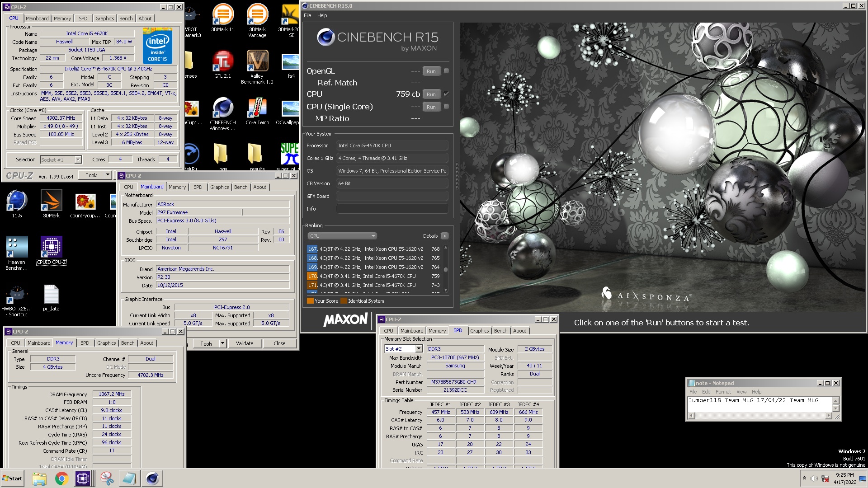The height and width of the screenshot is (488, 868).
Task: Open the results folder icon
Action: tap(256, 157)
